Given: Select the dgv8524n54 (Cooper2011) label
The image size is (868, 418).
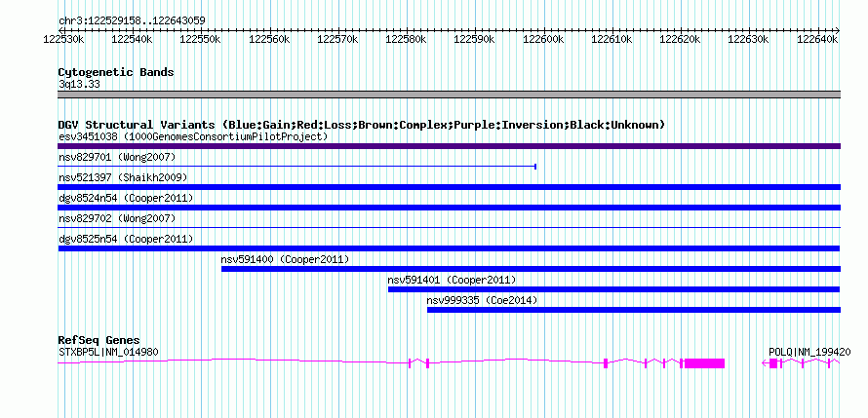Looking at the screenshot, I should [x=126, y=198].
